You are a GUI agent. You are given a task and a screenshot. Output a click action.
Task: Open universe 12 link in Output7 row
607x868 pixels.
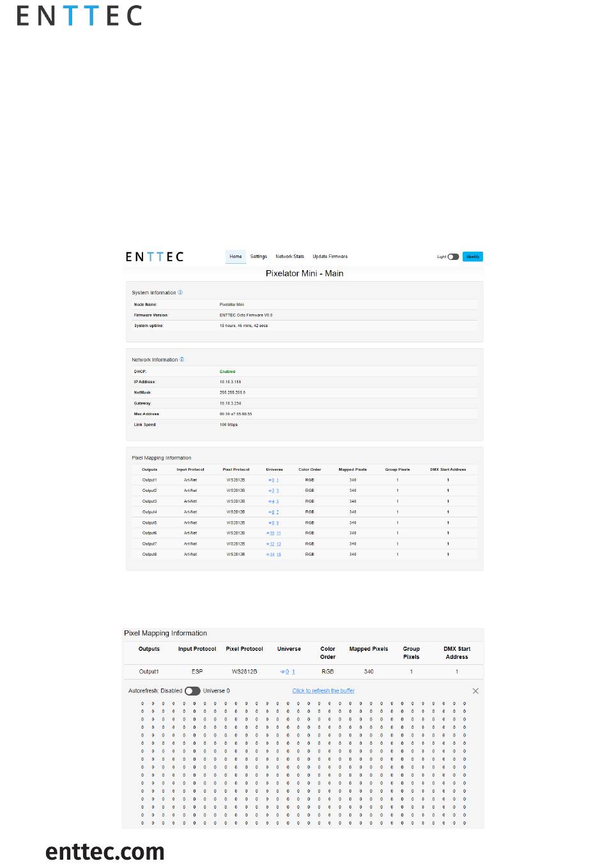pos(272,544)
